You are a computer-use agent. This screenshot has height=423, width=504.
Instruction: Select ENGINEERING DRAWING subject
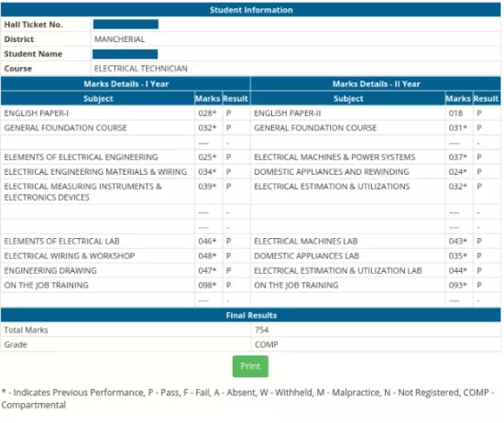(x=50, y=271)
